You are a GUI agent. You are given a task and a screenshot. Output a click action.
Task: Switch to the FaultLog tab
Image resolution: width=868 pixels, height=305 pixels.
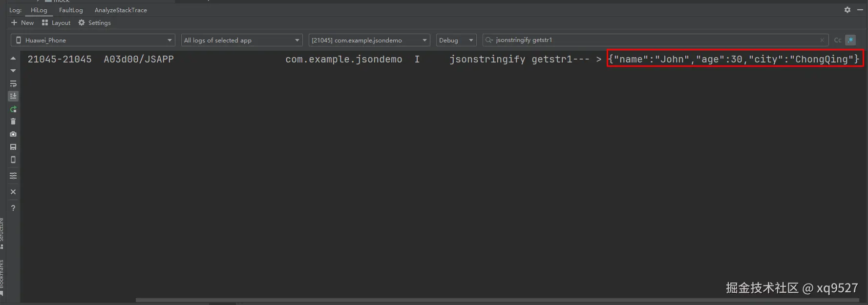tap(71, 10)
